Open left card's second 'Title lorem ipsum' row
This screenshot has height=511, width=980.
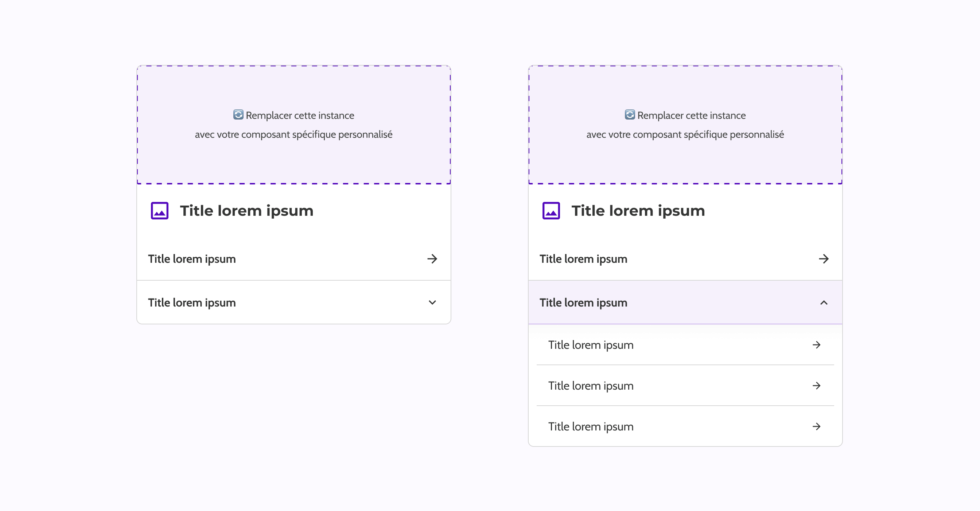(x=192, y=303)
